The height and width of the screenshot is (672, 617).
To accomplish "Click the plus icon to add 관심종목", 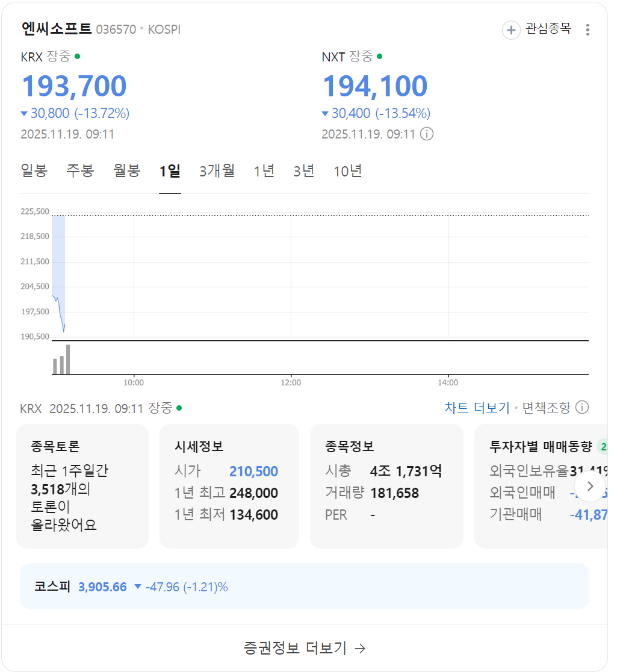I will pos(511,30).
